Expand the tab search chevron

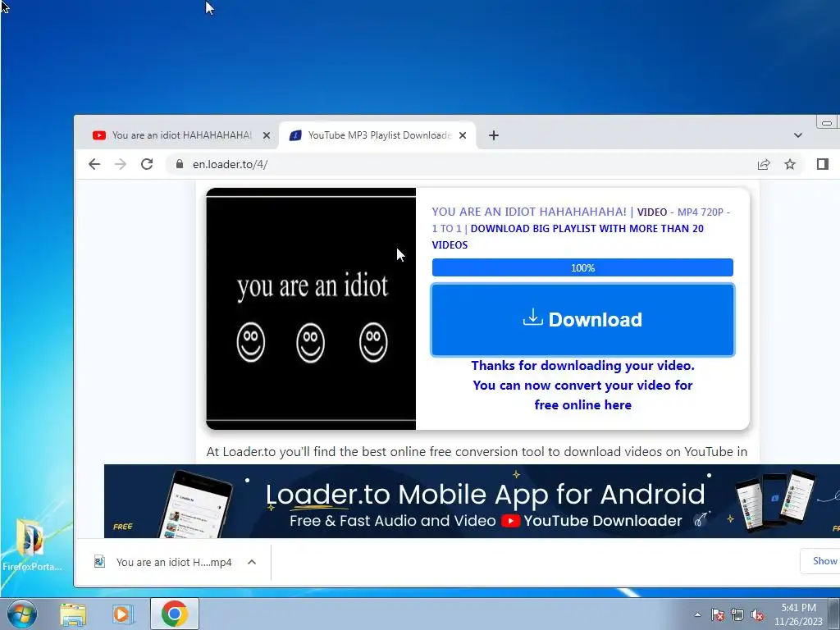point(797,135)
